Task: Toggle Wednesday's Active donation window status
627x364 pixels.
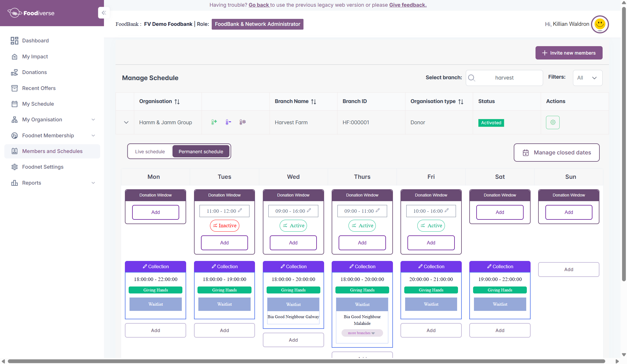Action: [x=293, y=226]
